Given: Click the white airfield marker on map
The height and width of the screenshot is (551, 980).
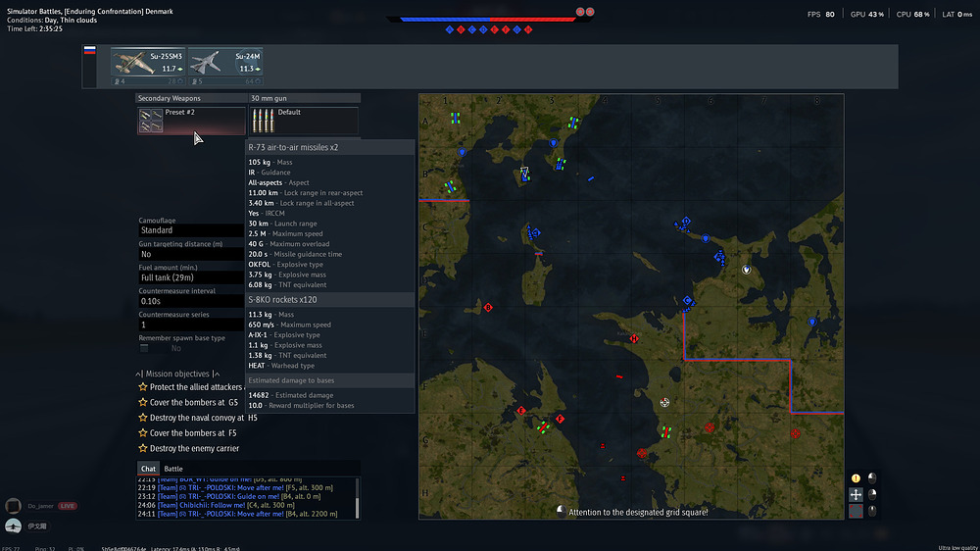Looking at the screenshot, I should 747,268.
